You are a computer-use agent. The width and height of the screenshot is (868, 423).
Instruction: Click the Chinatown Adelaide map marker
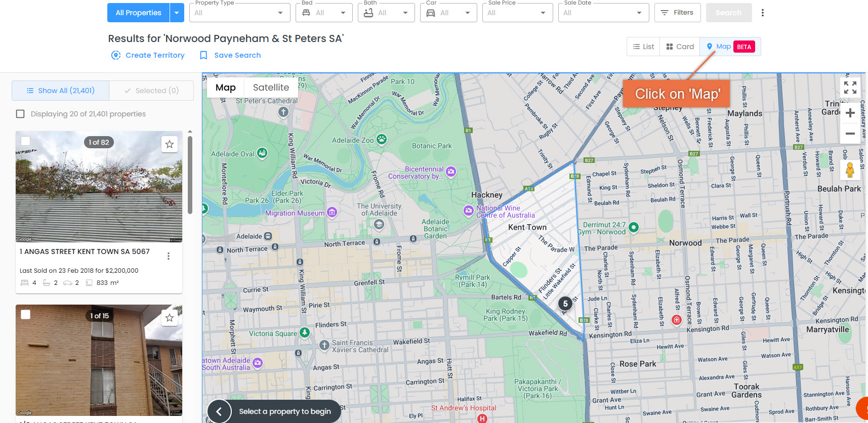(x=258, y=362)
